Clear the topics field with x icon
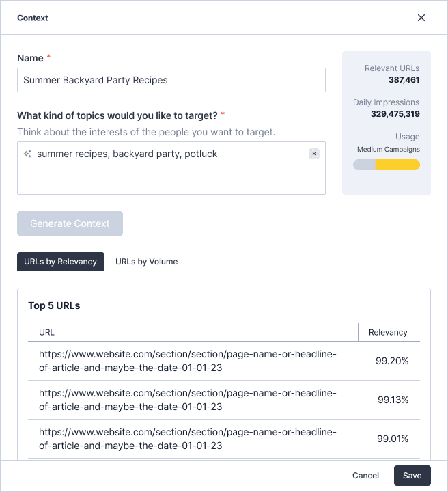Viewport: 448px width, 492px height. 314,154
